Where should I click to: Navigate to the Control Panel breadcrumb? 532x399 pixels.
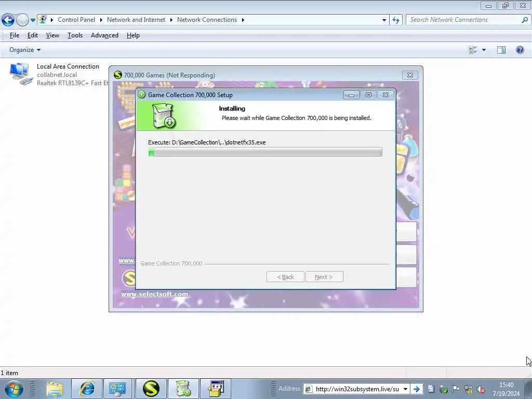(76, 20)
